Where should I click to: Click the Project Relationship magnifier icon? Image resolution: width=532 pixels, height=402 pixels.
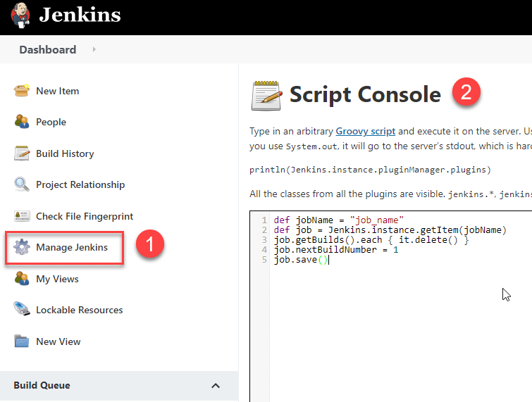pos(22,184)
